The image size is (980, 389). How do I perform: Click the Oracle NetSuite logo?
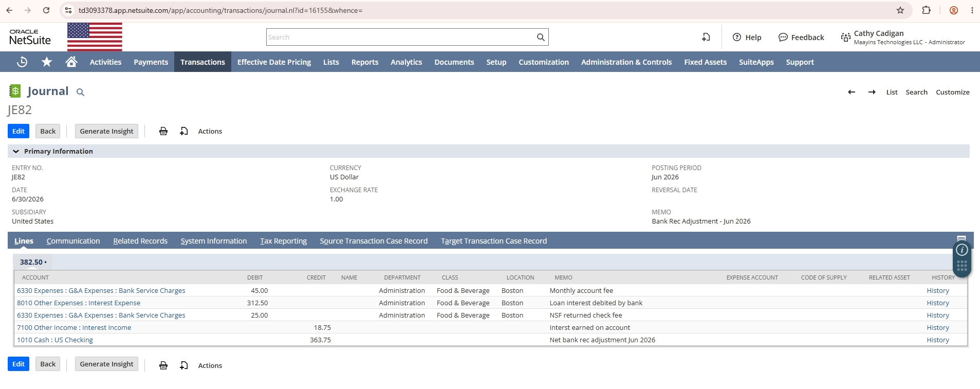coord(30,37)
